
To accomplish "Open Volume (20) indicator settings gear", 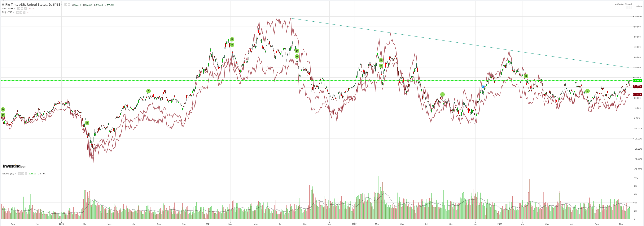I will 23,173.
